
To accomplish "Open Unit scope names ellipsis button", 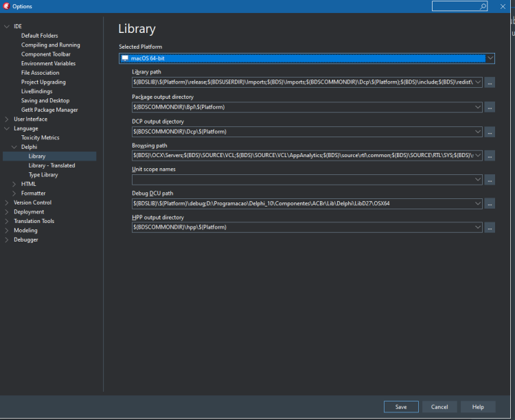I will pyautogui.click(x=490, y=180).
